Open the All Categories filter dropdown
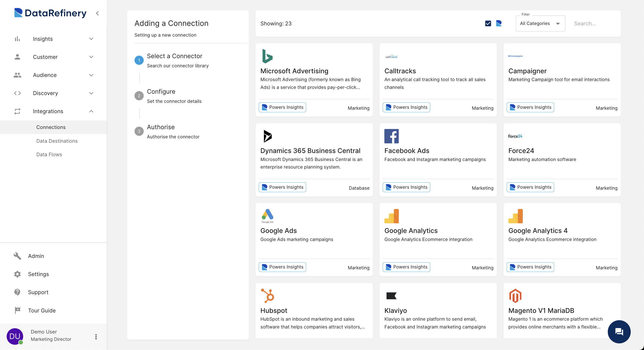This screenshot has width=644, height=350. click(x=540, y=24)
